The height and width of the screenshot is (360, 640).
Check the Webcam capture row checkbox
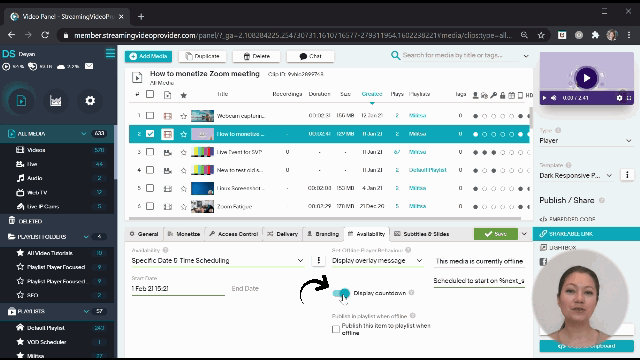pos(150,116)
